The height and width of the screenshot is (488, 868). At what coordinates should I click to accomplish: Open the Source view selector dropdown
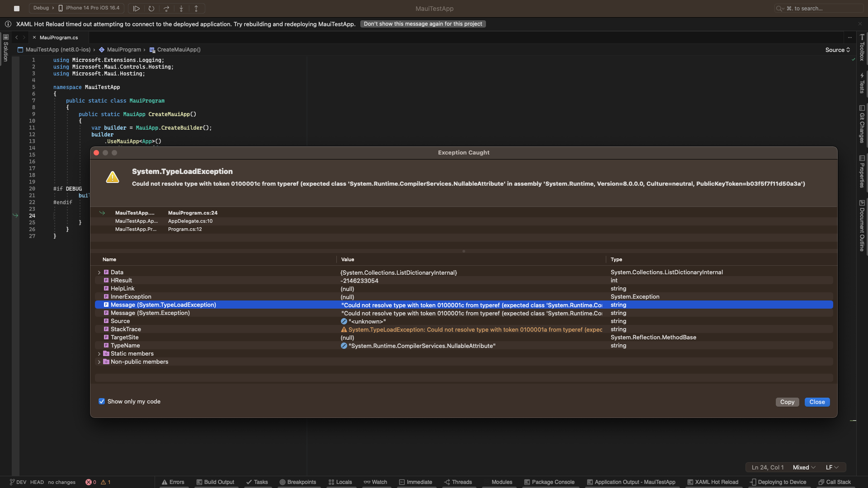(x=837, y=50)
